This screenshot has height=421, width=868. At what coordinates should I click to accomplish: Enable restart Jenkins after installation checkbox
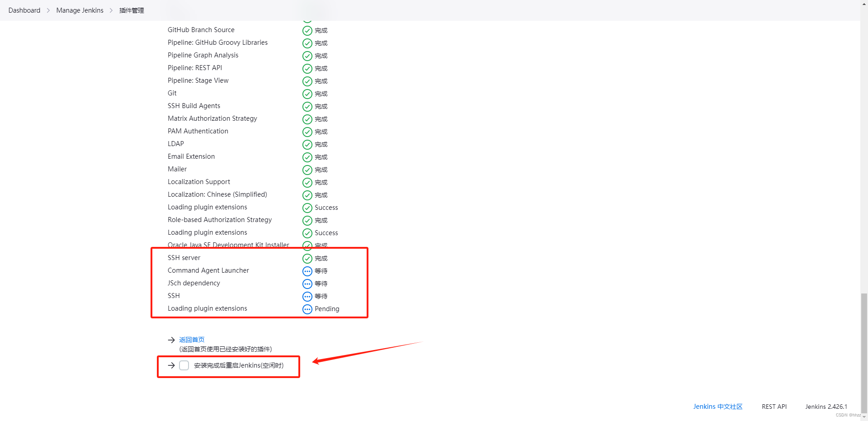(x=184, y=365)
